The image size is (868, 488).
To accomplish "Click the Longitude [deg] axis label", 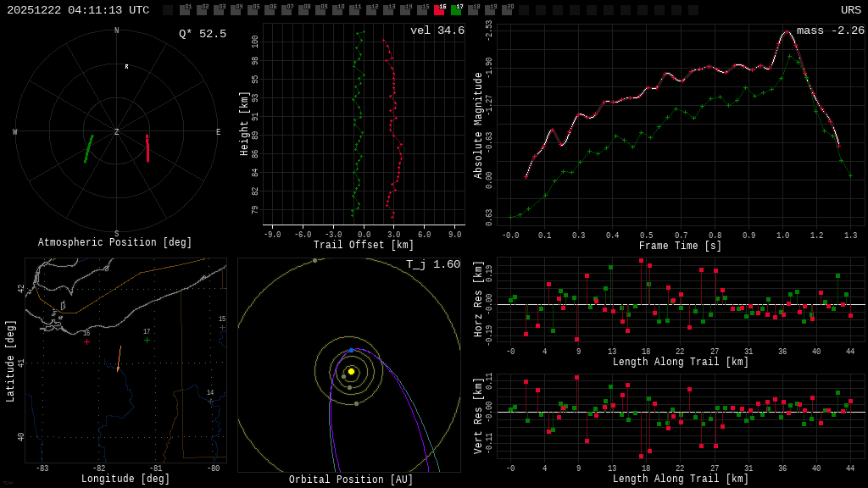I will coord(125,479).
